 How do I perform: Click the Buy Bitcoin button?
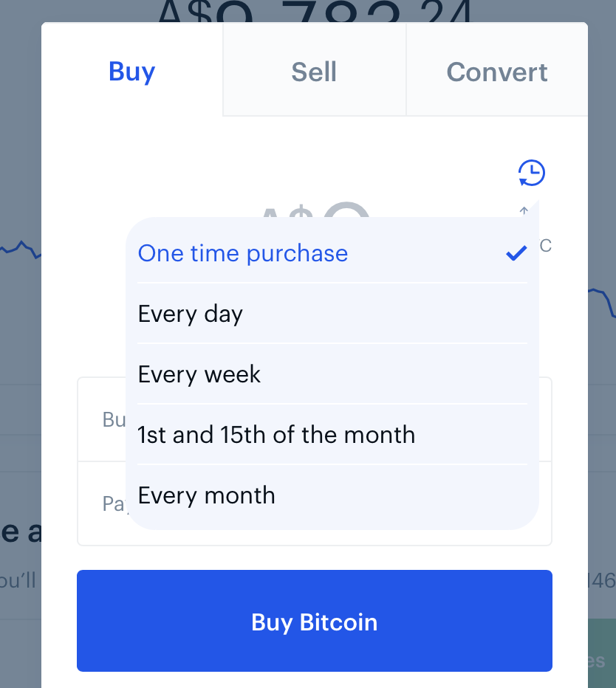(x=315, y=621)
